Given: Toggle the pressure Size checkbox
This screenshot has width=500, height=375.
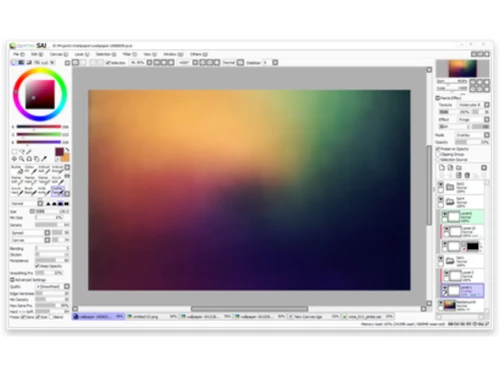Looking at the screenshot, I should [38, 317].
